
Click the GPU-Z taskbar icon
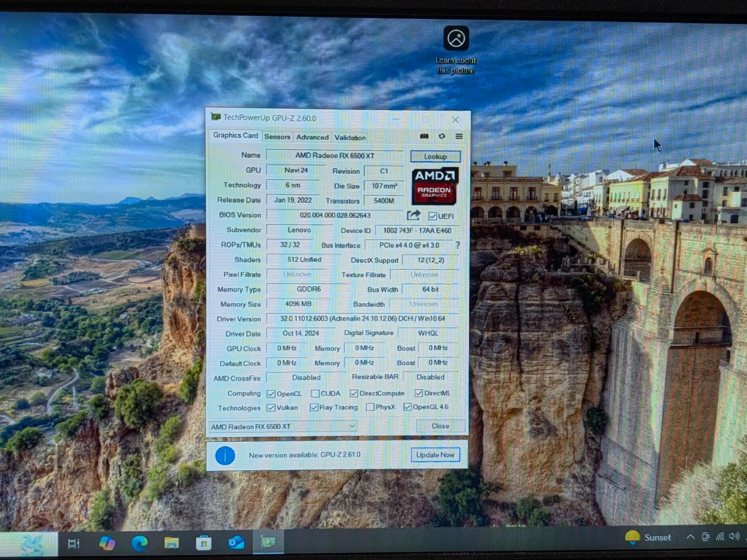coord(268,542)
